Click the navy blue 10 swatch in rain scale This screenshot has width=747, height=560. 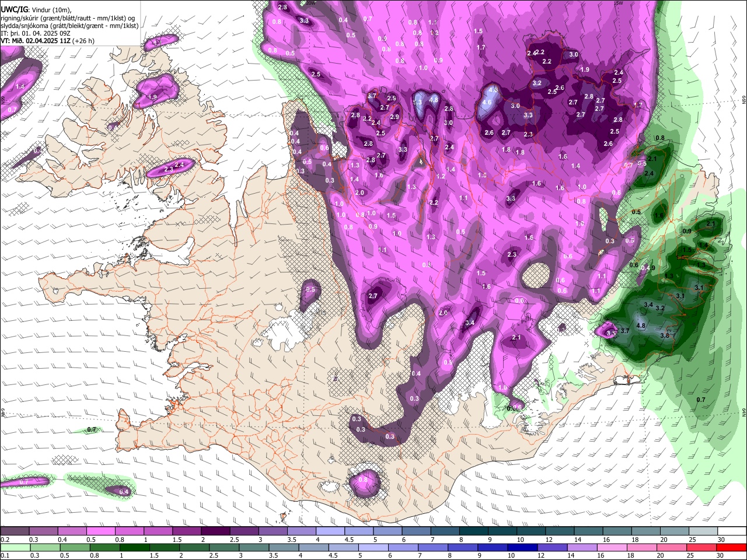(x=522, y=548)
